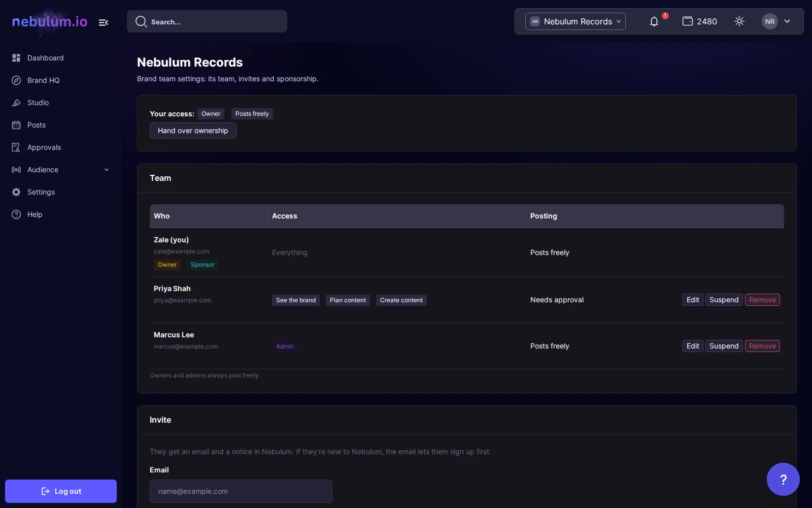Expand the Audience submenu chevron
The height and width of the screenshot is (508, 812).
(107, 170)
